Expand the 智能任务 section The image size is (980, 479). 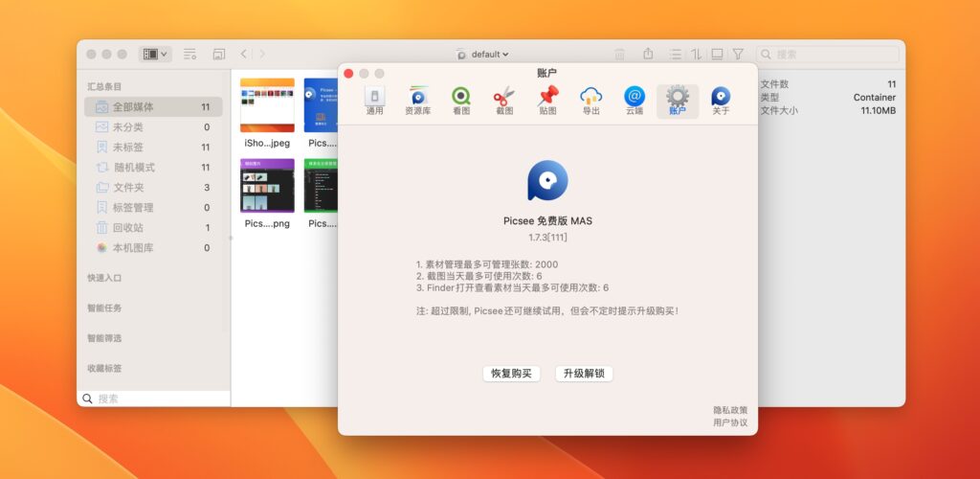click(x=104, y=308)
